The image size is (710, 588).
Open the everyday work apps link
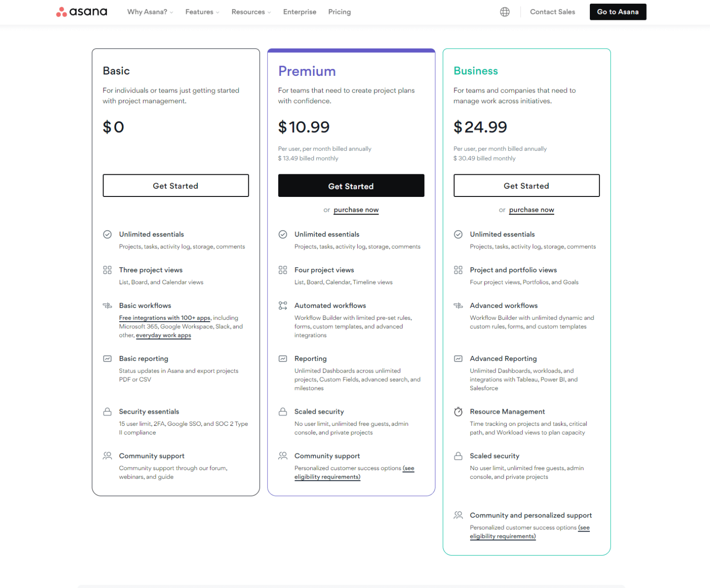coord(163,335)
